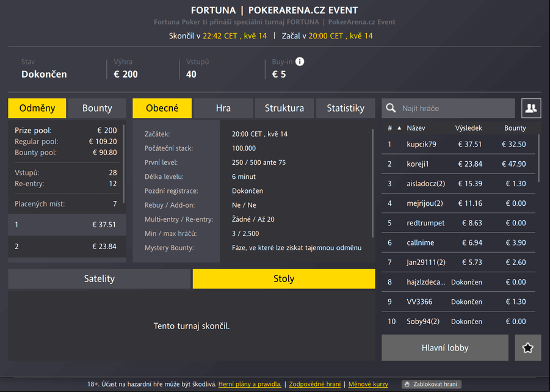Click the Délka levelu 6 minut value
This screenshot has width=550, height=392.
click(x=244, y=176)
